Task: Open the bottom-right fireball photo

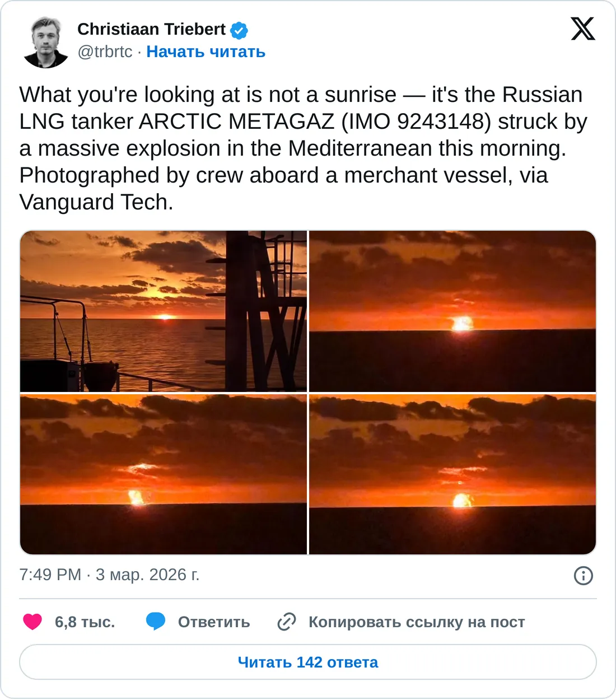Action: point(452,474)
